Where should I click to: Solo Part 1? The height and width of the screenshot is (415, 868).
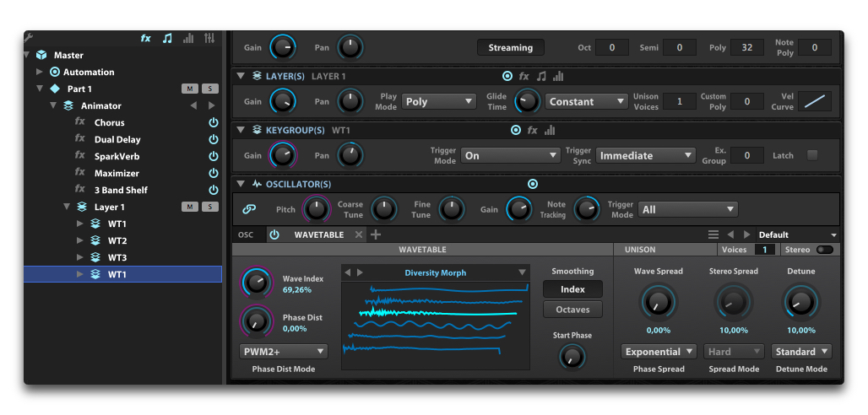pos(209,89)
